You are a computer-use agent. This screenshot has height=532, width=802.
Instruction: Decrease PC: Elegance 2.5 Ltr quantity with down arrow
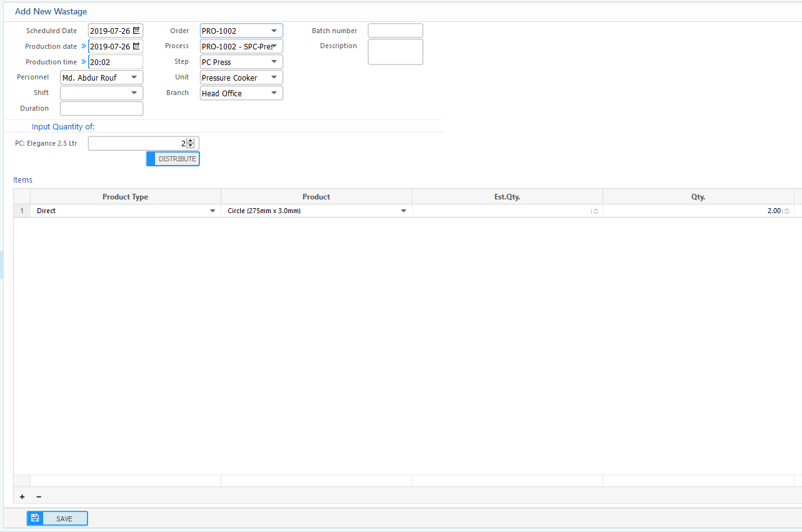click(191, 146)
